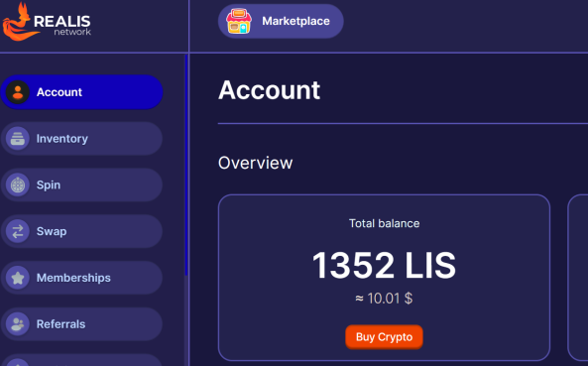This screenshot has width=588, height=366.
Task: Click the Swap arrows icon
Action: (18, 231)
